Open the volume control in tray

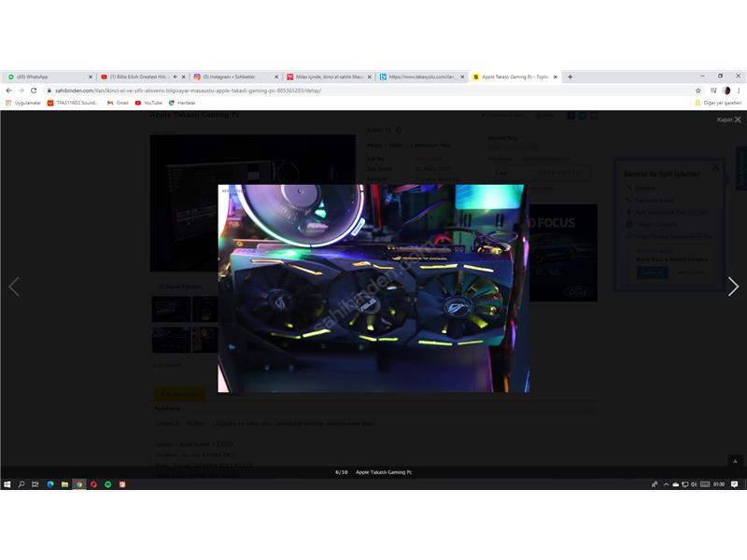pyautogui.click(x=694, y=484)
